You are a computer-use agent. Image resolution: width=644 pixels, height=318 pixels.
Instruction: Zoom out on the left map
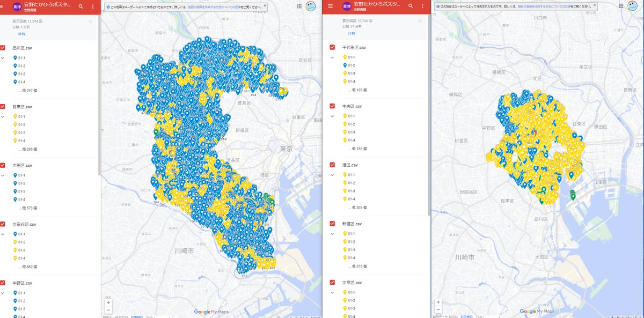(x=108, y=309)
